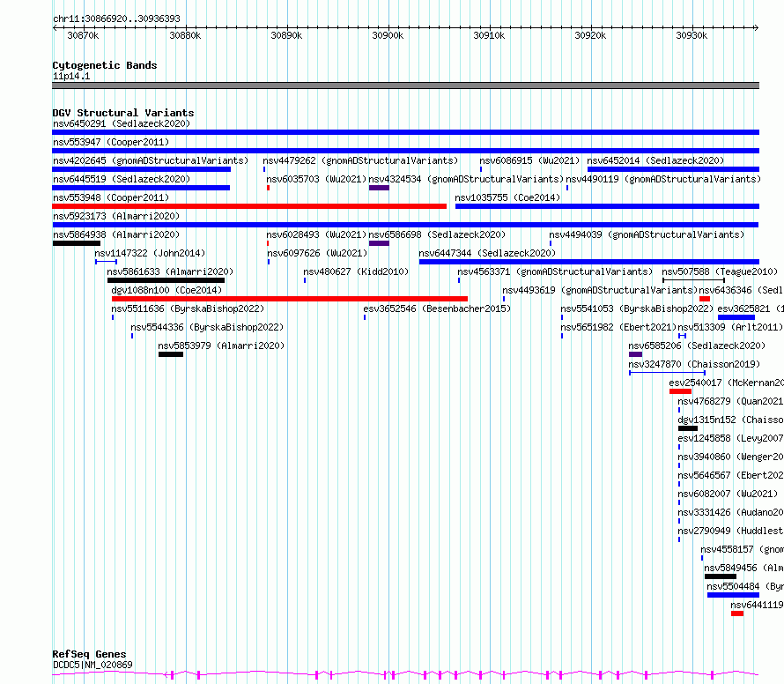This screenshot has height=684, width=784.
Task: Select the nsv6082007 (Wu2021) label
Action: click(728, 494)
